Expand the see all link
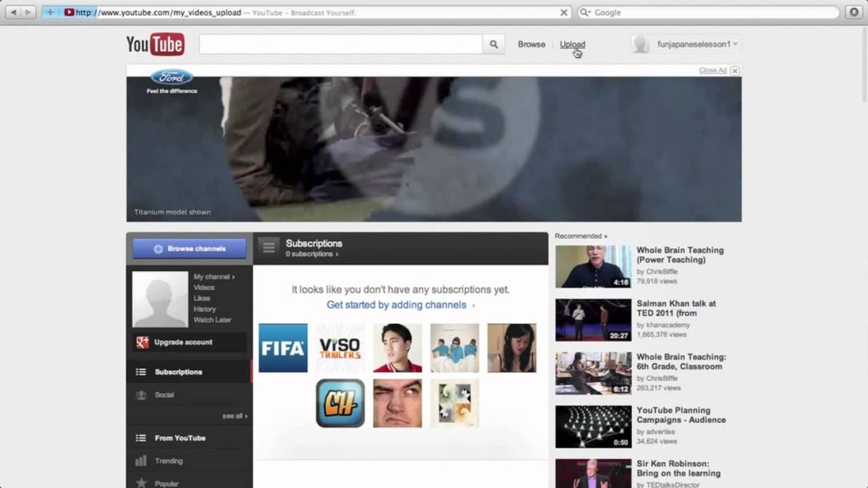Screen dimensions: 868x488 pyautogui.click(x=235, y=416)
